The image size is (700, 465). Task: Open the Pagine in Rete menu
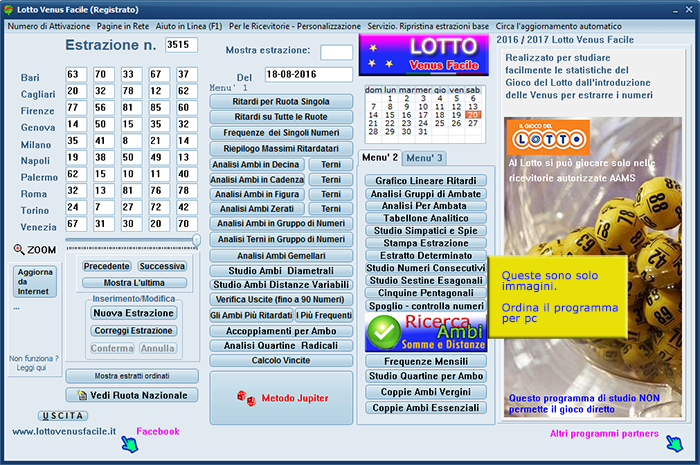point(123,26)
